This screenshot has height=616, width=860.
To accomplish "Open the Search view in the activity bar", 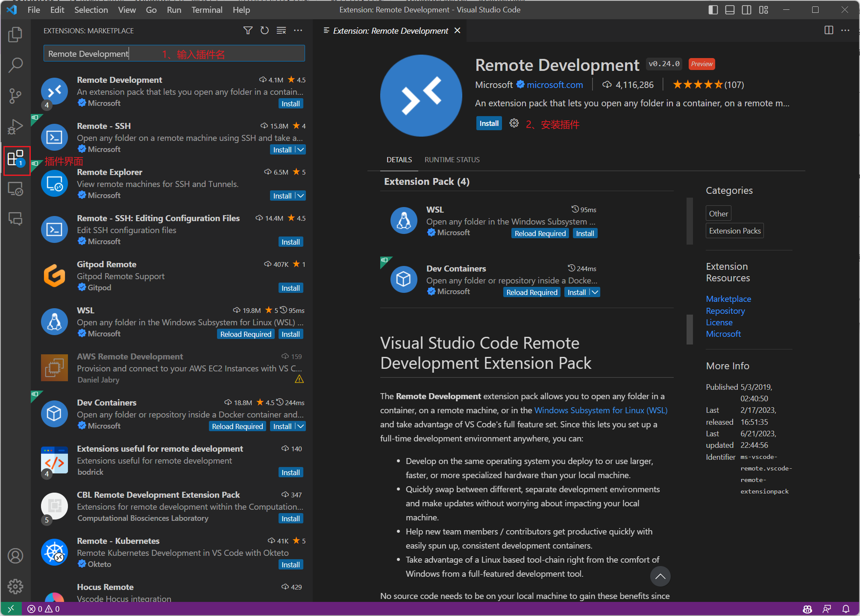I will tap(15, 65).
